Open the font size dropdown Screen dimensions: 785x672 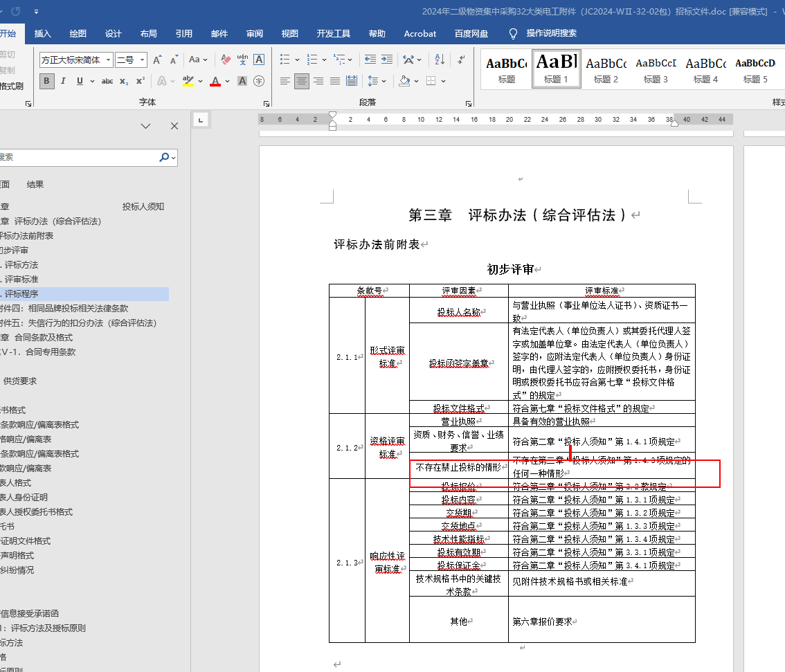(x=142, y=60)
